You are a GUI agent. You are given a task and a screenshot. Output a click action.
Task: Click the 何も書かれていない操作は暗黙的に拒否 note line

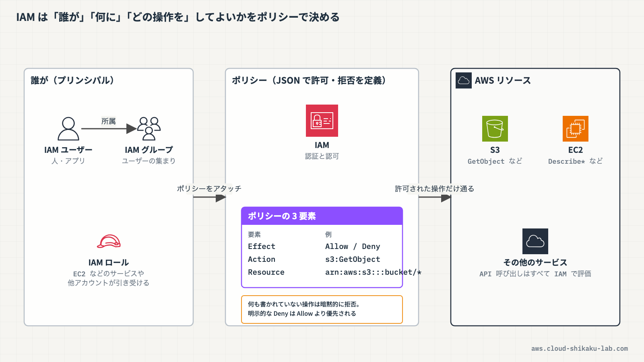point(304,304)
